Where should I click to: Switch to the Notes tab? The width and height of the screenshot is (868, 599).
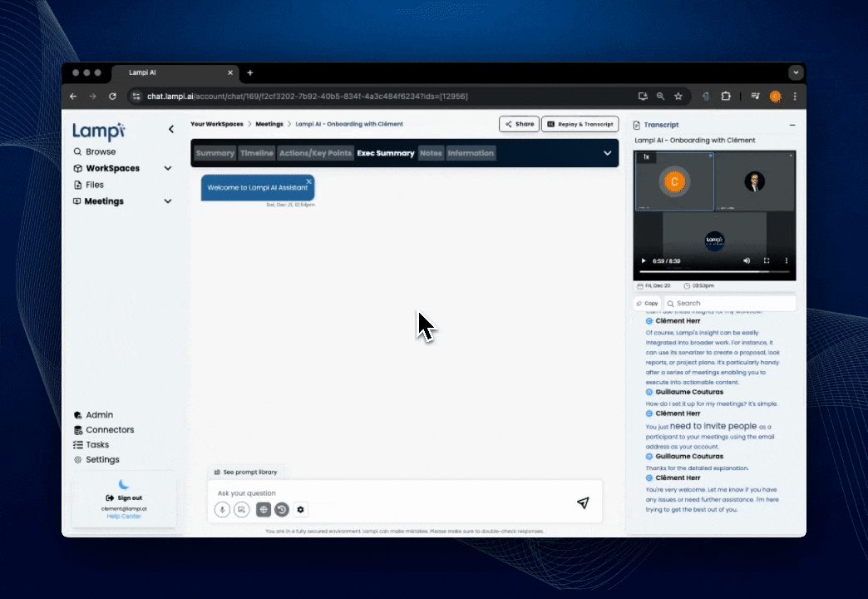point(432,153)
